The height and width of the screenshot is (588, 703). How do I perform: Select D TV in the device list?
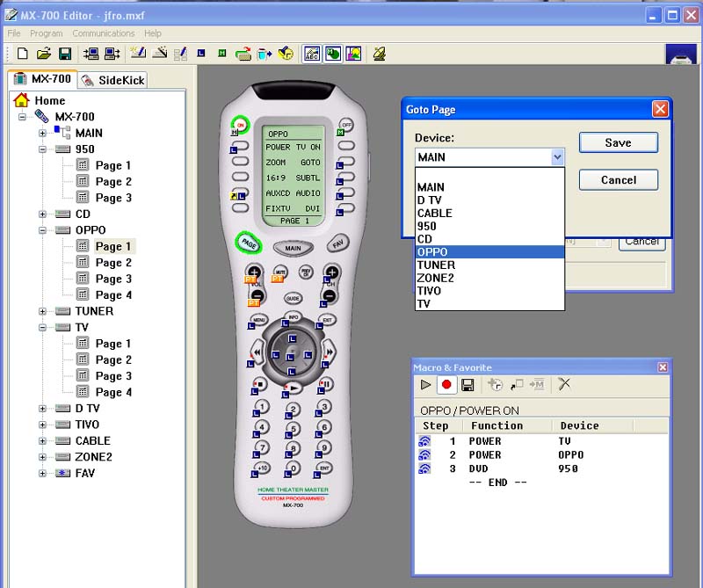pyautogui.click(x=489, y=200)
